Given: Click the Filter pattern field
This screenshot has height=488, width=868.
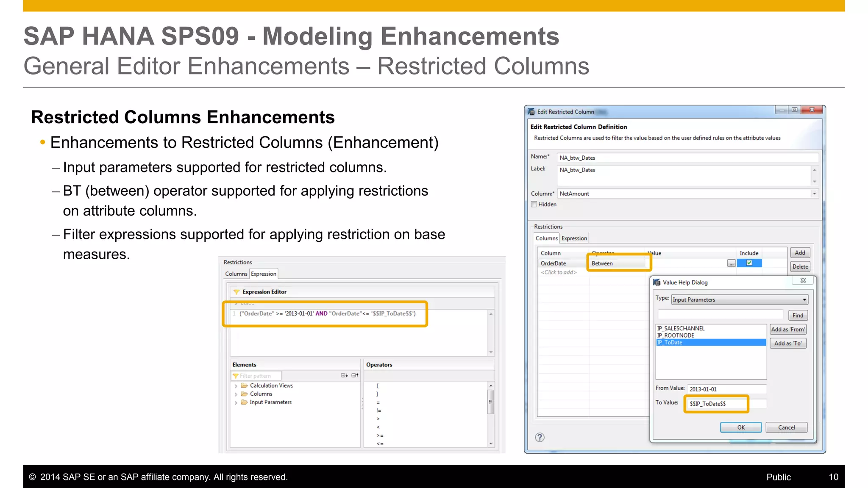Looking at the screenshot, I should coord(256,376).
